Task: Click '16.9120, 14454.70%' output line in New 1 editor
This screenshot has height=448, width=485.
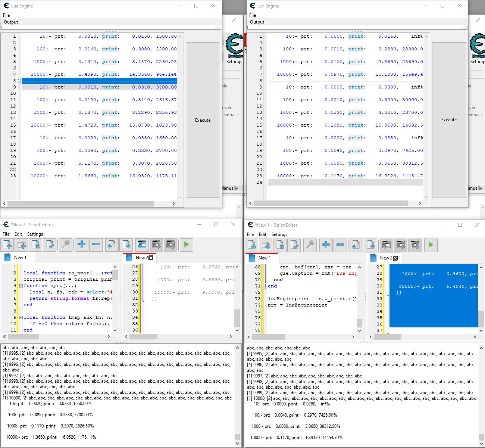Action: coord(297,438)
